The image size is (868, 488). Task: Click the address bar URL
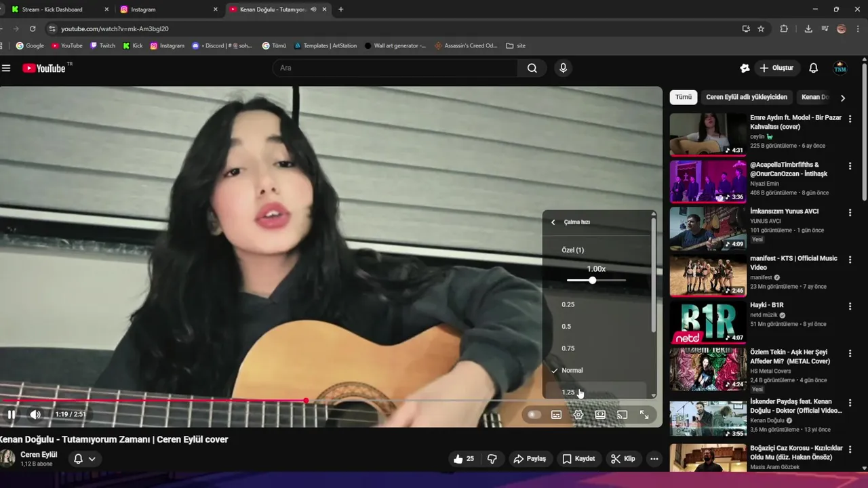(x=115, y=29)
